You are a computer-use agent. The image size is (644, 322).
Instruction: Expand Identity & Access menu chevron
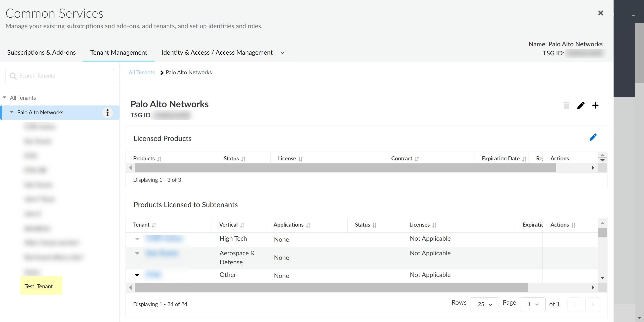click(283, 53)
